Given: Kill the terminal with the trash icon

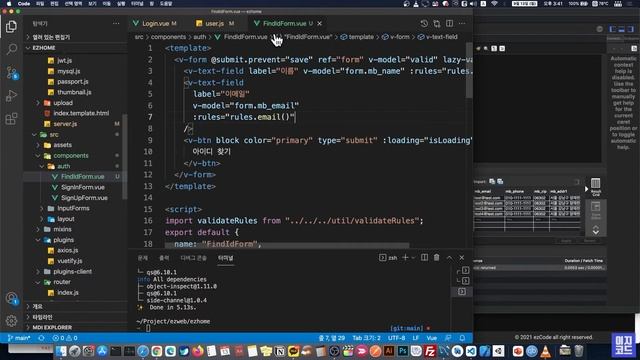Looking at the screenshot, I should pyautogui.click(x=437, y=258).
